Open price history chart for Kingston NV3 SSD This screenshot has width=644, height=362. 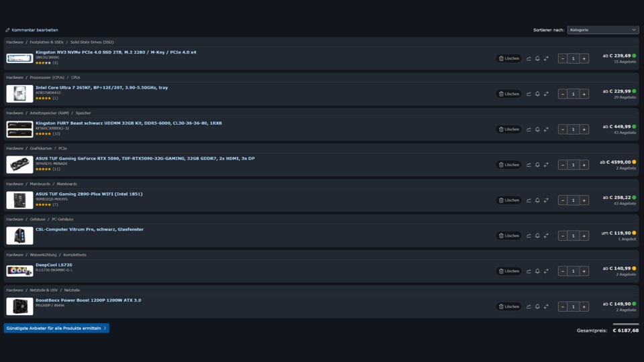point(529,59)
